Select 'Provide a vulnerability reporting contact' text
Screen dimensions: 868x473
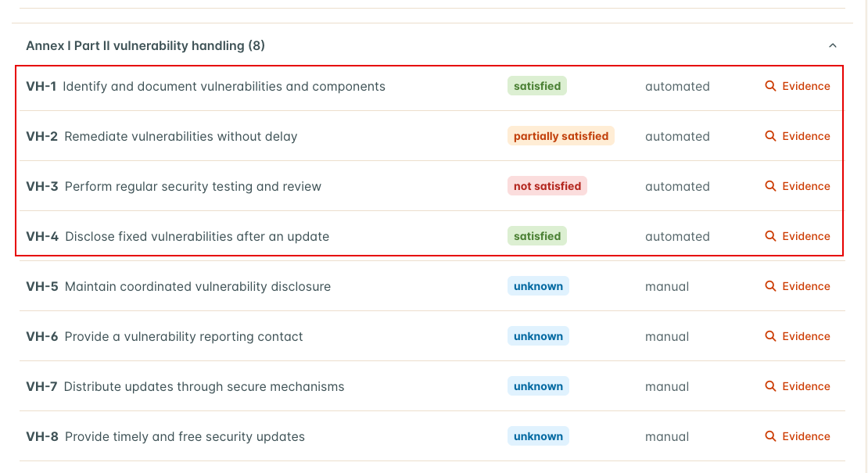tap(184, 337)
